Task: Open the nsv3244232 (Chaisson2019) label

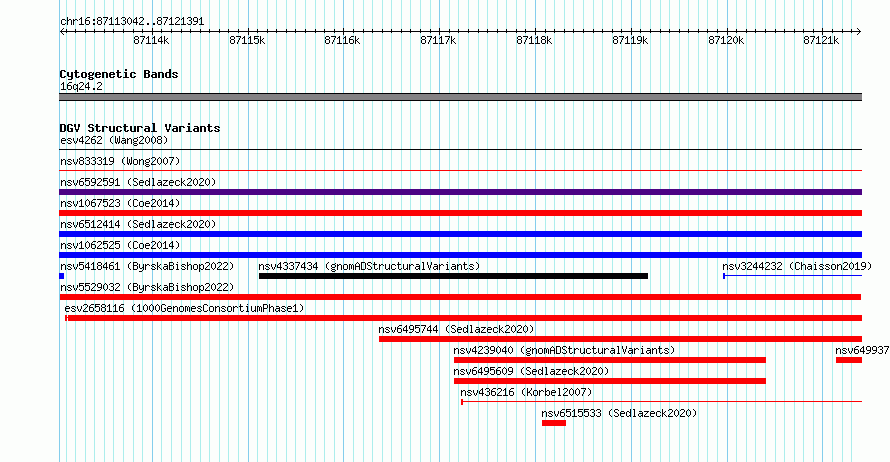Action: click(x=797, y=266)
